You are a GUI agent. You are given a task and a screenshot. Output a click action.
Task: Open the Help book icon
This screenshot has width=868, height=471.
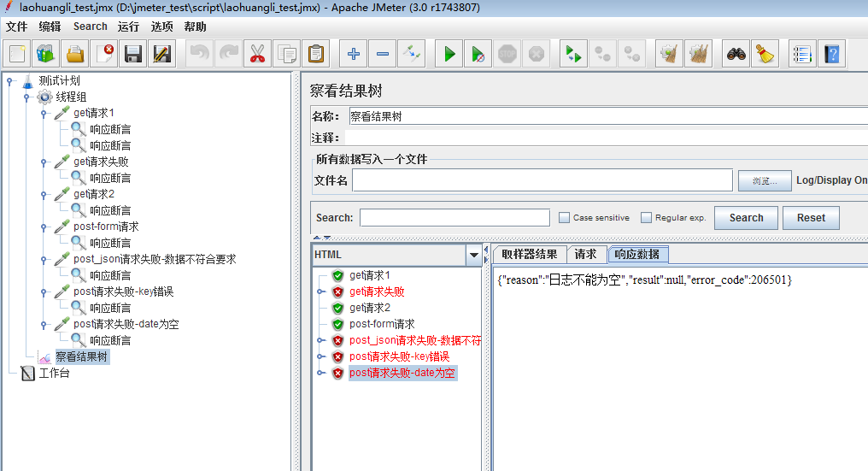pos(831,54)
